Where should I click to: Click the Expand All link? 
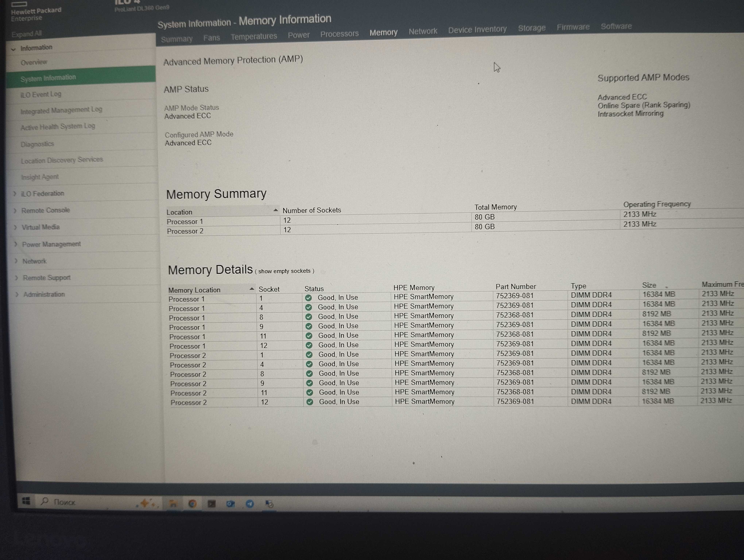click(27, 34)
